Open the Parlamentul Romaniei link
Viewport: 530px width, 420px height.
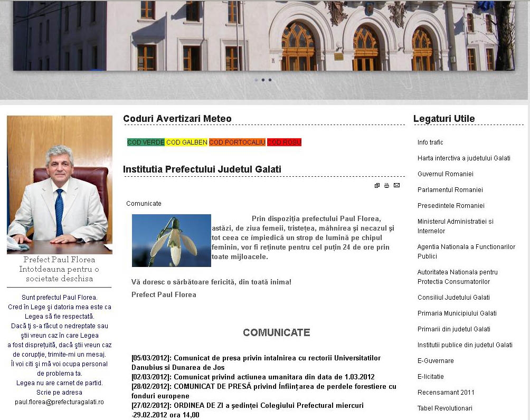point(450,189)
